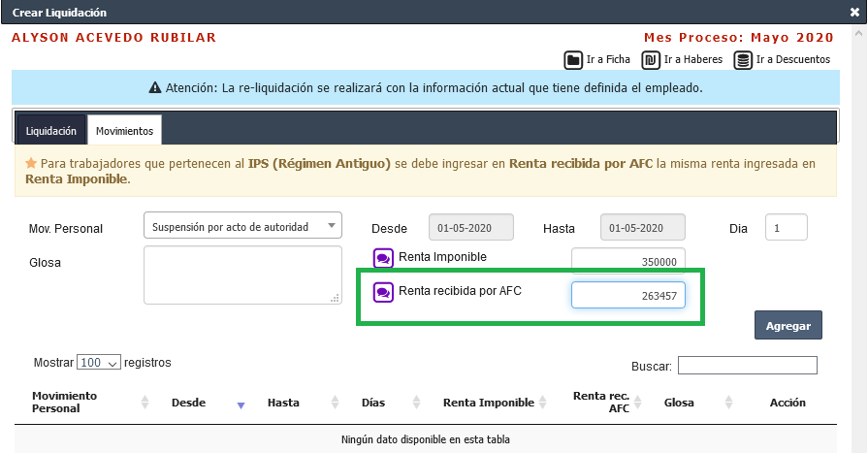Switch to the Liquidación tab
Screen dimensions: 868x453
(x=51, y=130)
